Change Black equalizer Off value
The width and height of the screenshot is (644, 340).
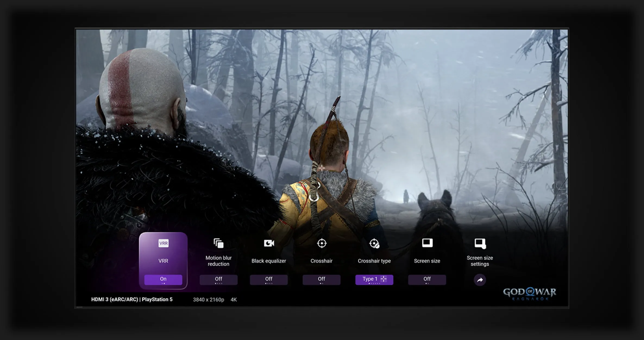click(269, 279)
